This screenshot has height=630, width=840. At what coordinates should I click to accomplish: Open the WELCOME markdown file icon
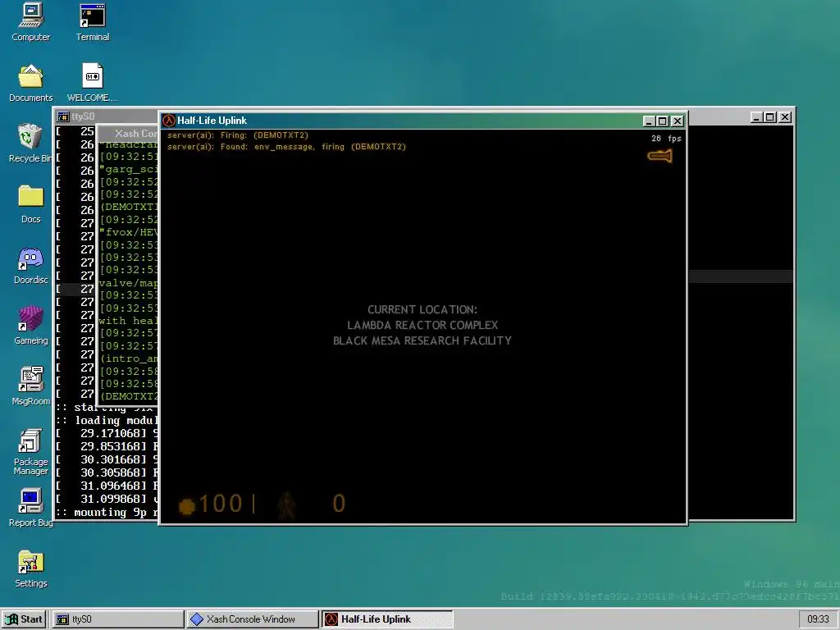[x=92, y=83]
